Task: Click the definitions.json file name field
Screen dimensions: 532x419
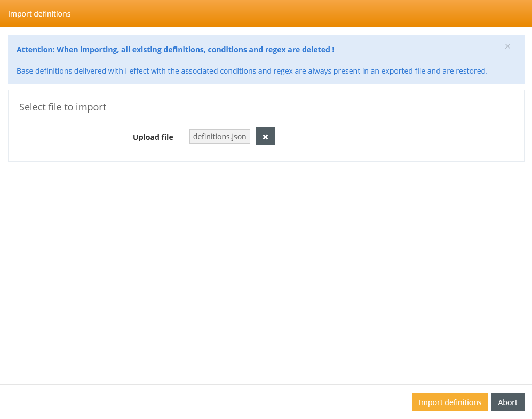Action: coord(219,137)
